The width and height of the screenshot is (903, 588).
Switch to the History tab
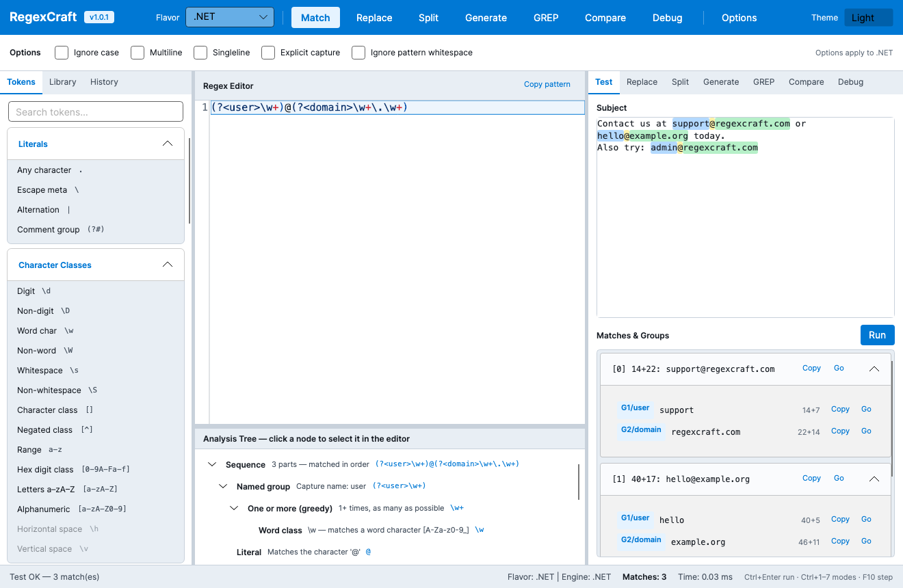(x=104, y=82)
